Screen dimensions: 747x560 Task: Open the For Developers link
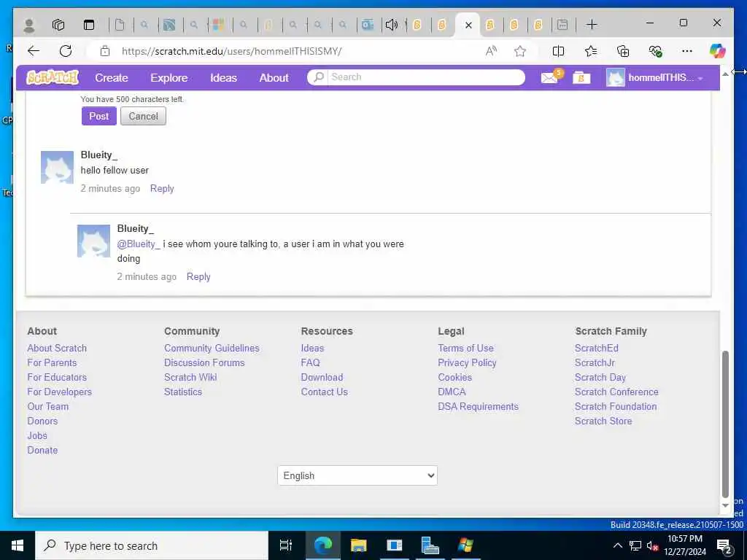[x=60, y=392]
